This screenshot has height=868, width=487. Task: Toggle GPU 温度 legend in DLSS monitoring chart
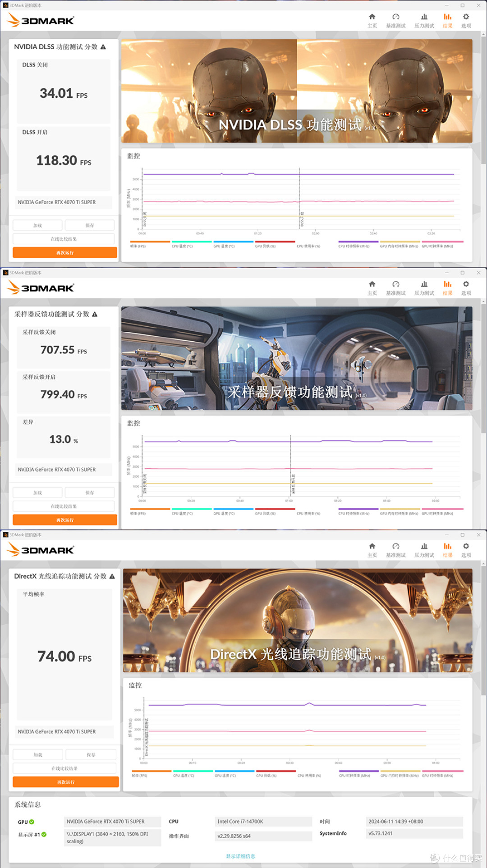[x=234, y=244]
